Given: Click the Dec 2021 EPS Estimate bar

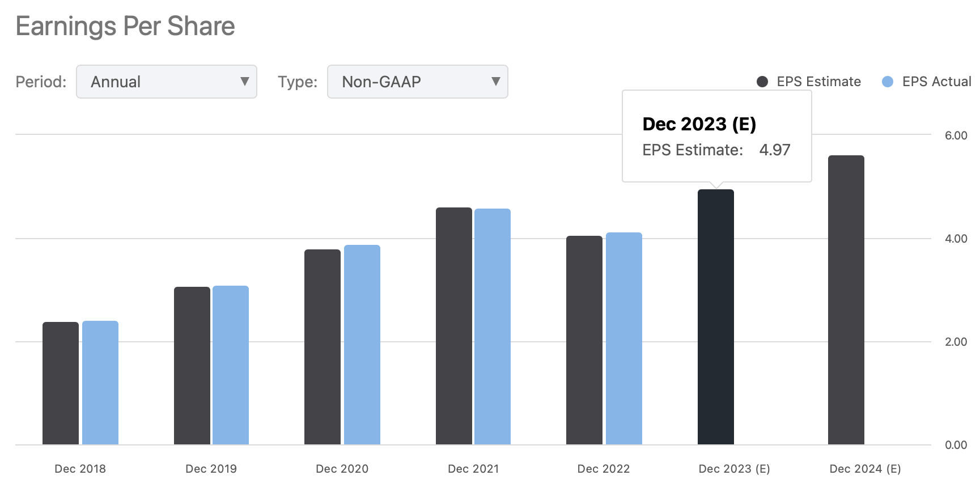Looking at the screenshot, I should (454, 326).
